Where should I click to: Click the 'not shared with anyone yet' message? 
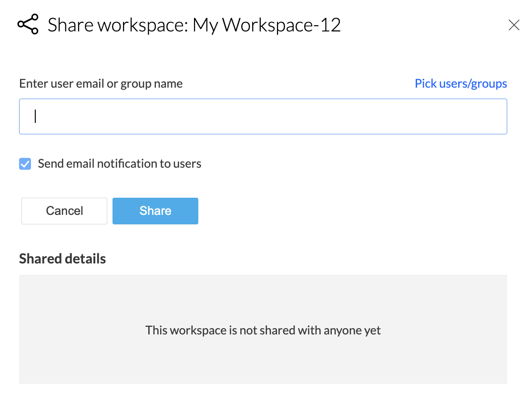pyautogui.click(x=263, y=330)
